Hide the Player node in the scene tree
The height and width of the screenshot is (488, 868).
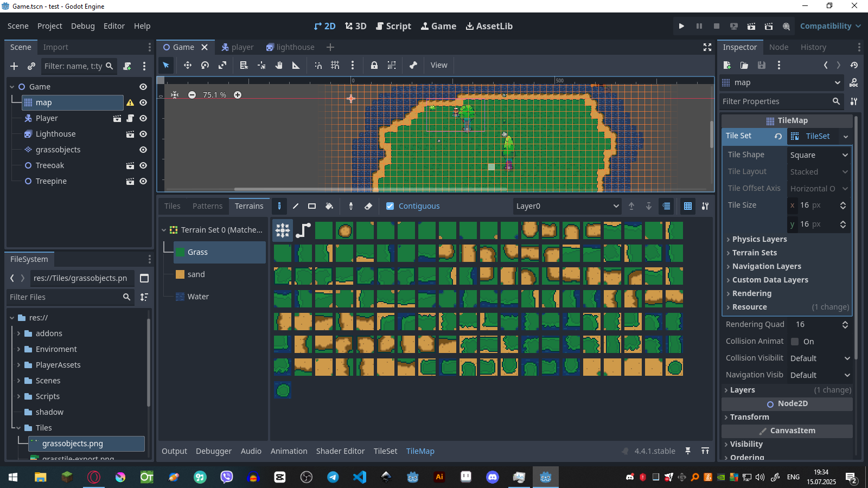143,118
